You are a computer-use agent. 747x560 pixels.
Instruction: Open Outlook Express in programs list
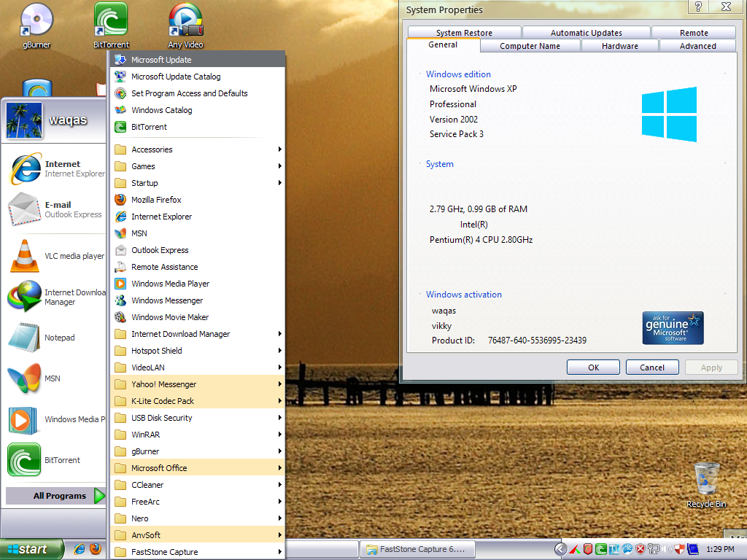point(198,251)
